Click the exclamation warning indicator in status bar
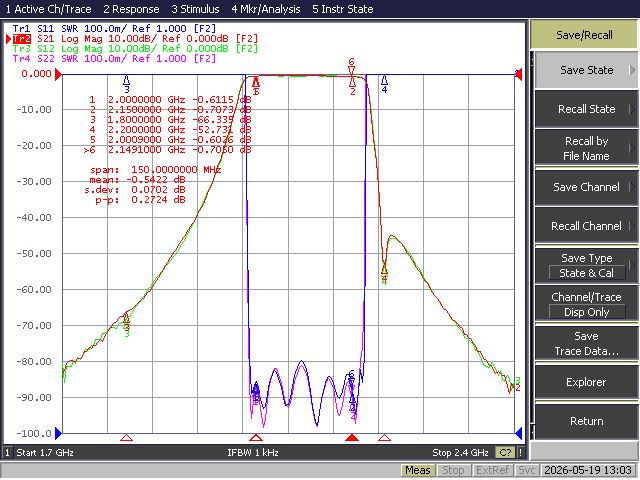The width and height of the screenshot is (640, 480). [520, 452]
